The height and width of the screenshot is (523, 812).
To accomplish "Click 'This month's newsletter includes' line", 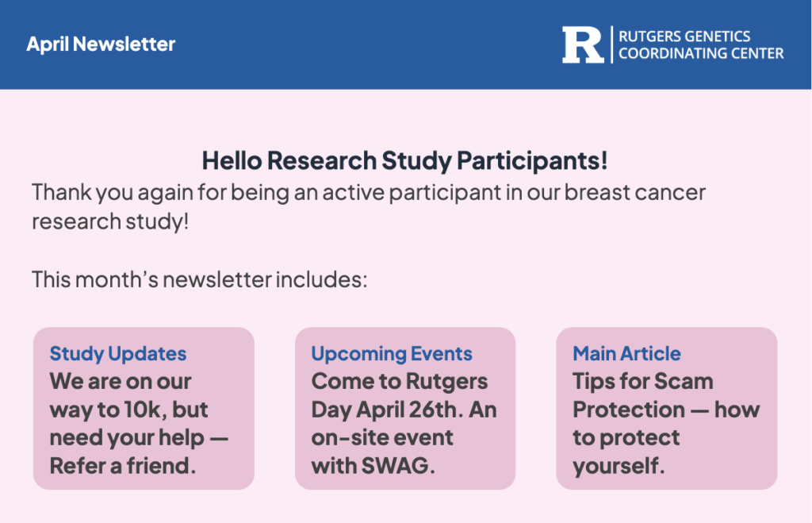I will [x=199, y=279].
